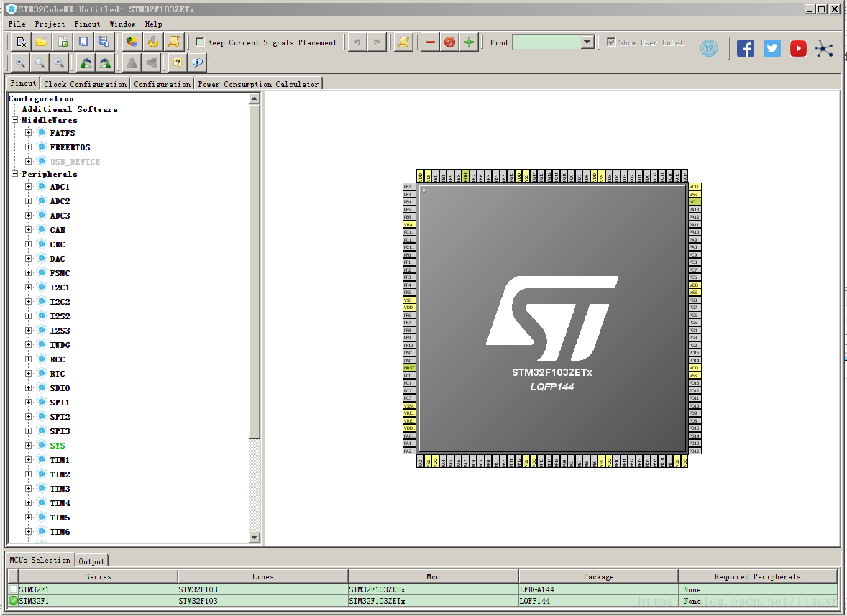The image size is (847, 616).
Task: Open the Project menu
Action: pyautogui.click(x=50, y=24)
